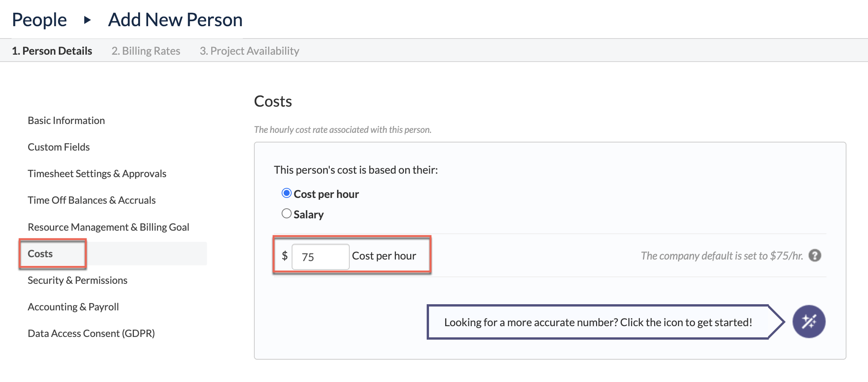The height and width of the screenshot is (382, 868).
Task: Go to the People breadcrumb link
Action: tap(39, 20)
